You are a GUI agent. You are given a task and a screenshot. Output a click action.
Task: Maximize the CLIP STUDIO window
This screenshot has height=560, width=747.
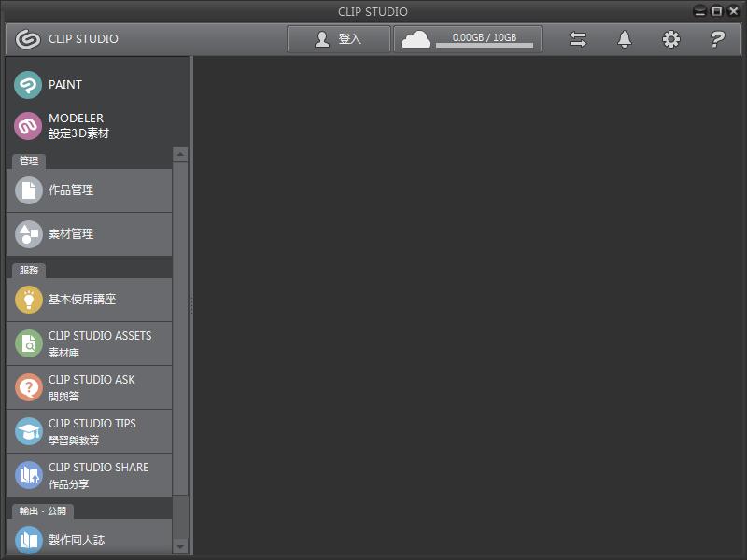pyautogui.click(x=717, y=11)
